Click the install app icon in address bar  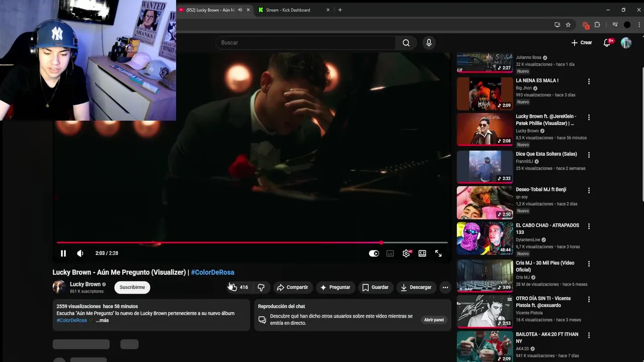click(557, 25)
